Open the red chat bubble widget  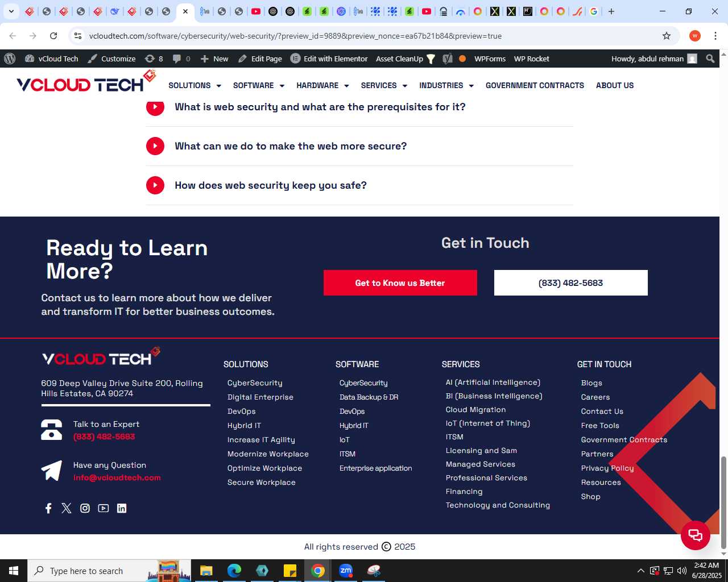pyautogui.click(x=695, y=535)
